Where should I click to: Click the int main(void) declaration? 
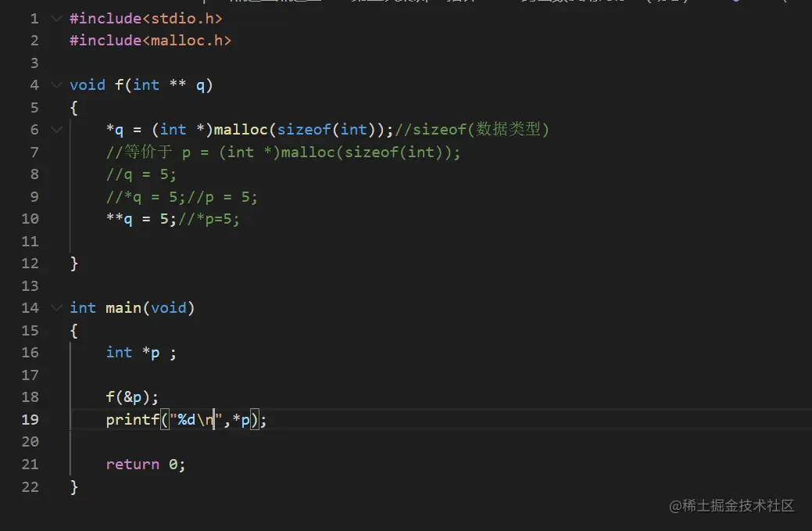[132, 307]
